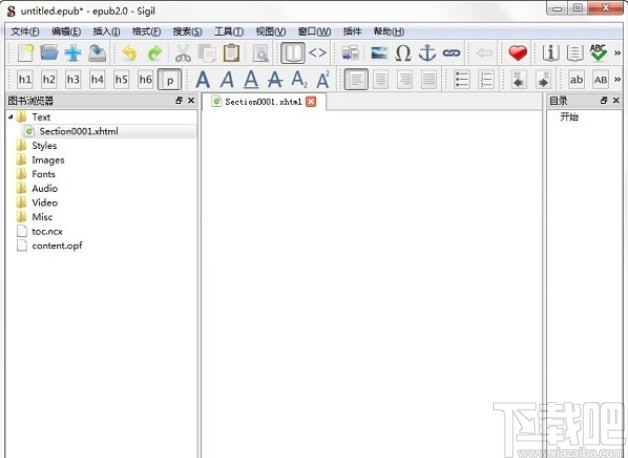This screenshot has height=458, width=628.
Task: Toggle the paragraph p style
Action: click(170, 79)
